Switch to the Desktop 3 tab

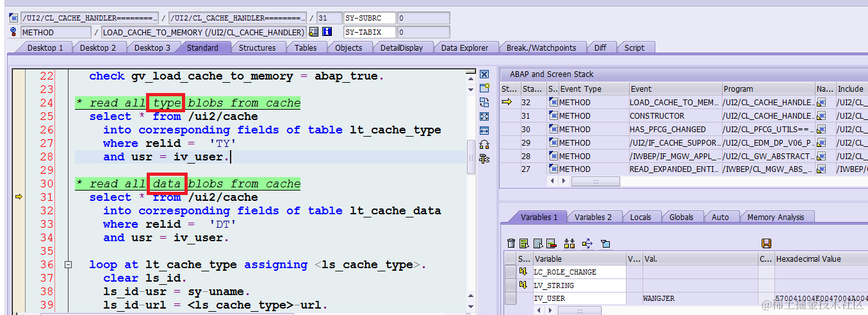152,47
